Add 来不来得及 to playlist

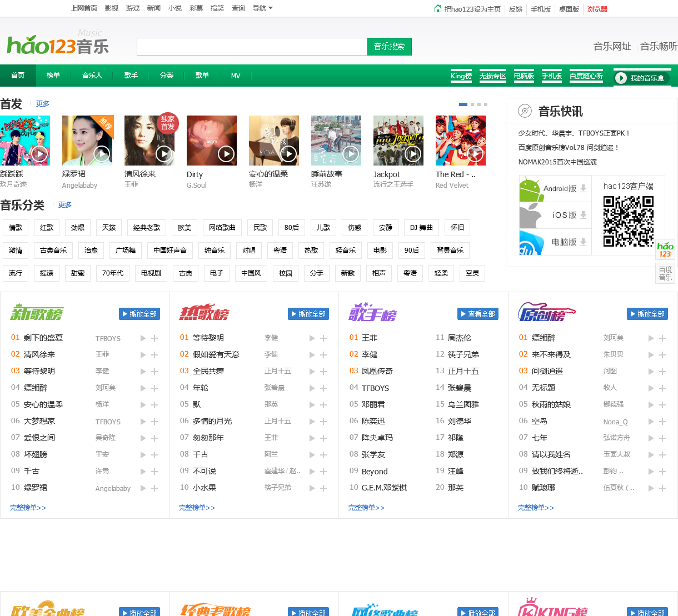[x=662, y=355]
